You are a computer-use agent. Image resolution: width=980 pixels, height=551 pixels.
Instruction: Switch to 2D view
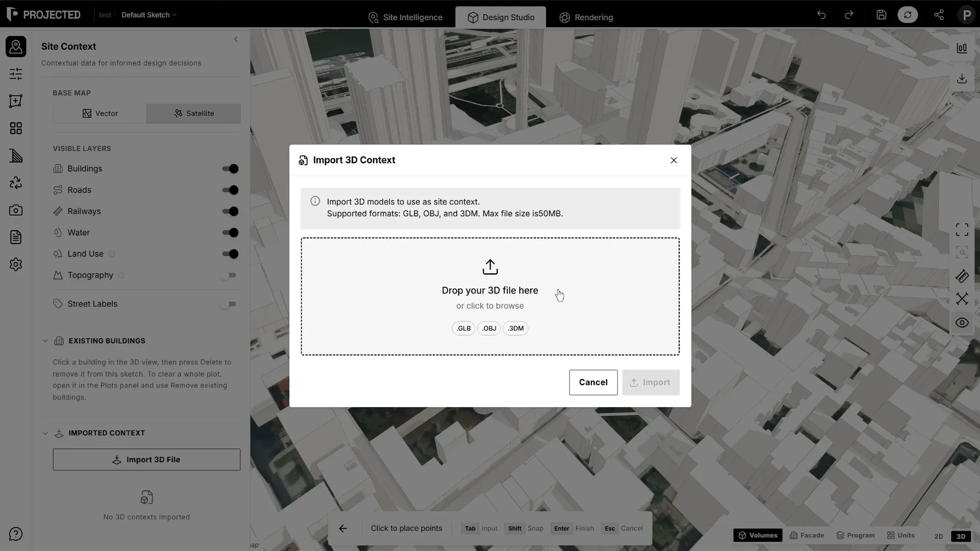(938, 536)
